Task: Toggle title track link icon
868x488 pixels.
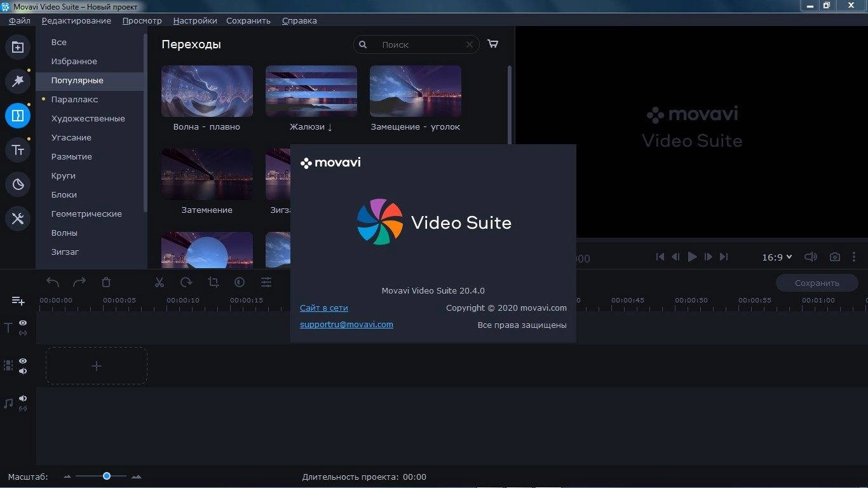Action: (23, 333)
